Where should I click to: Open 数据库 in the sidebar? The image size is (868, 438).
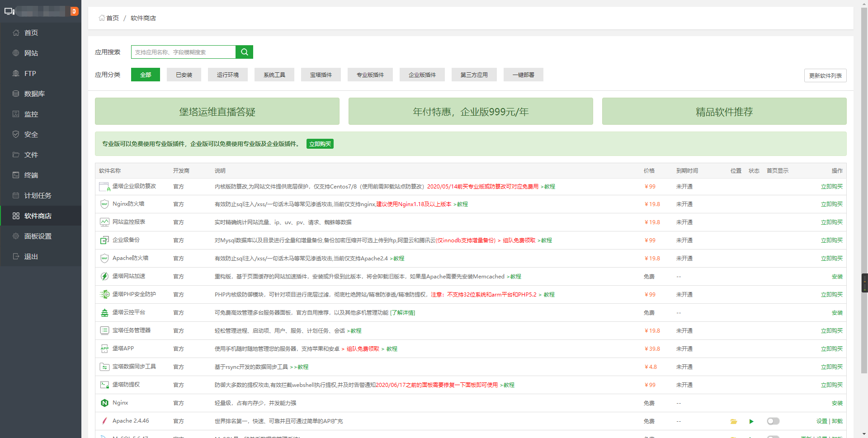pos(41,94)
